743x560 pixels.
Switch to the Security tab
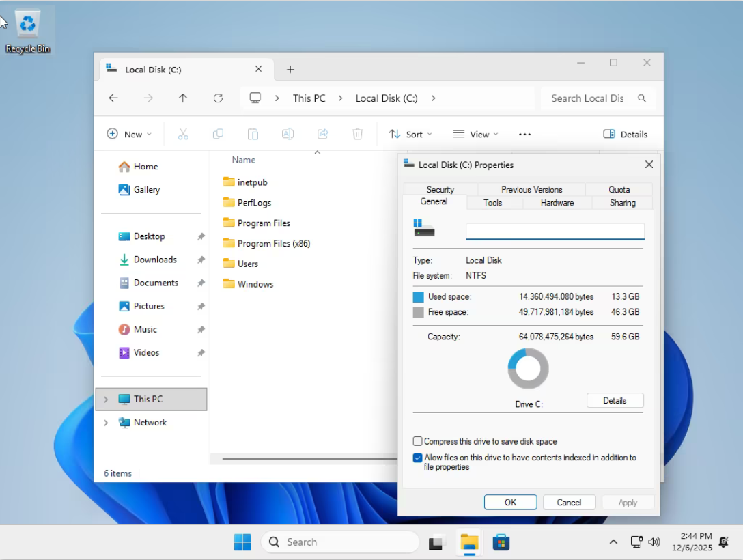click(x=440, y=190)
